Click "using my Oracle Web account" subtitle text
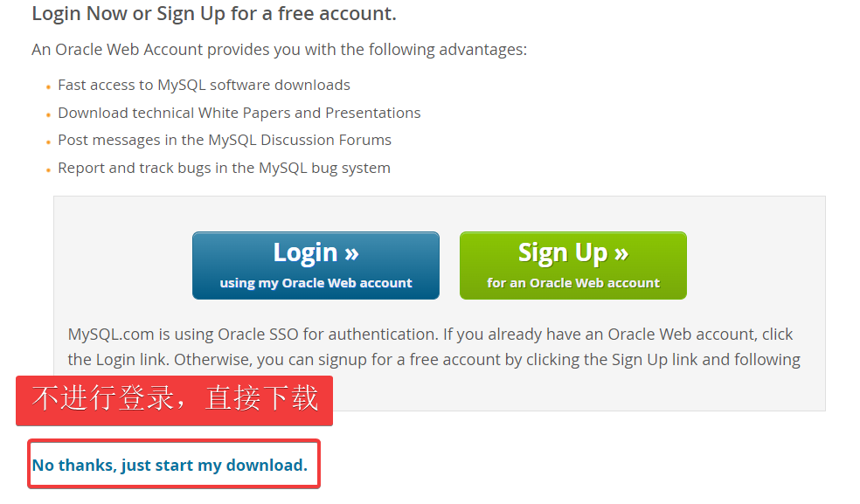 pos(316,283)
